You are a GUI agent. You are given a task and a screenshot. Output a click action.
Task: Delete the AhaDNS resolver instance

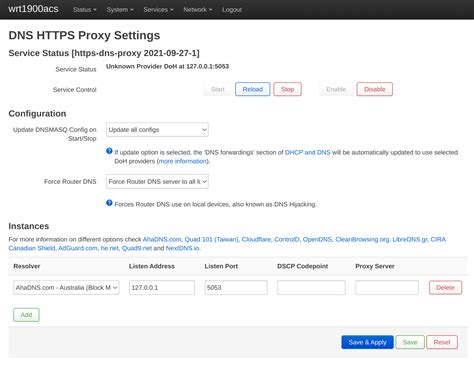[445, 287]
